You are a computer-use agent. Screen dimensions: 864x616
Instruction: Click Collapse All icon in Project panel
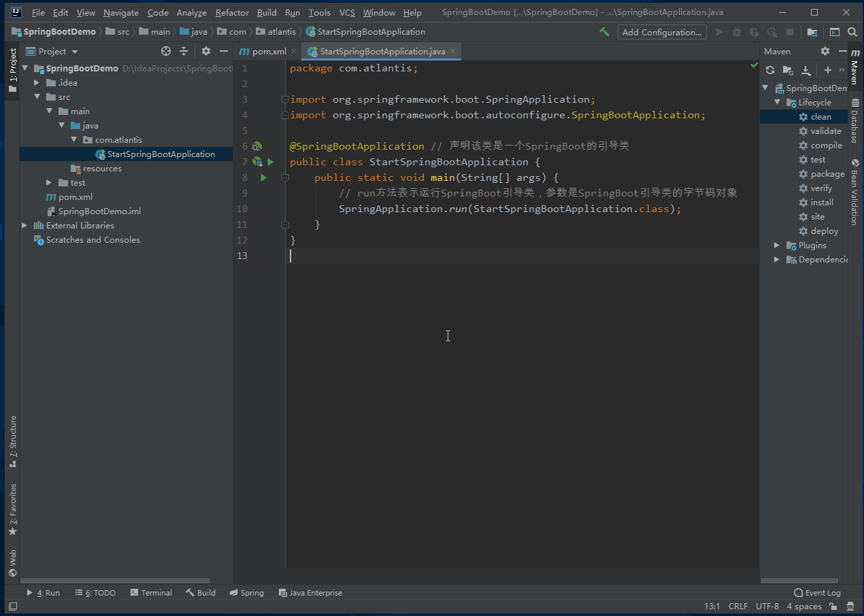(184, 51)
